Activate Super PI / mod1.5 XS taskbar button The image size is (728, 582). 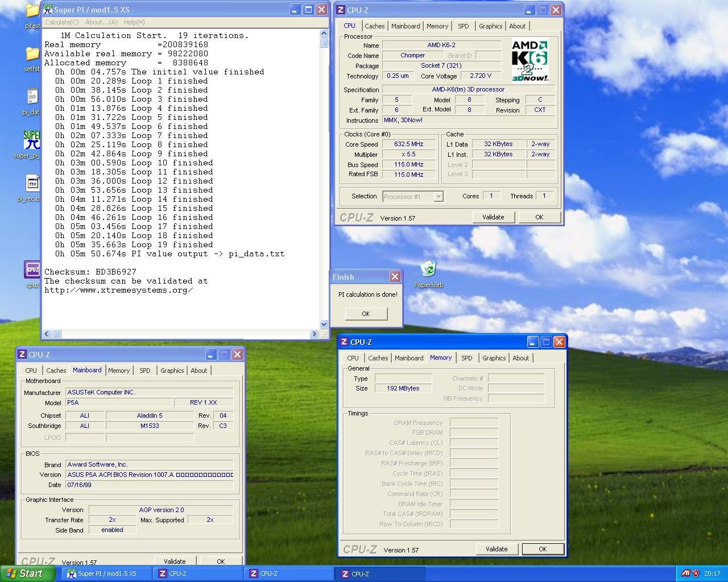[x=107, y=573]
